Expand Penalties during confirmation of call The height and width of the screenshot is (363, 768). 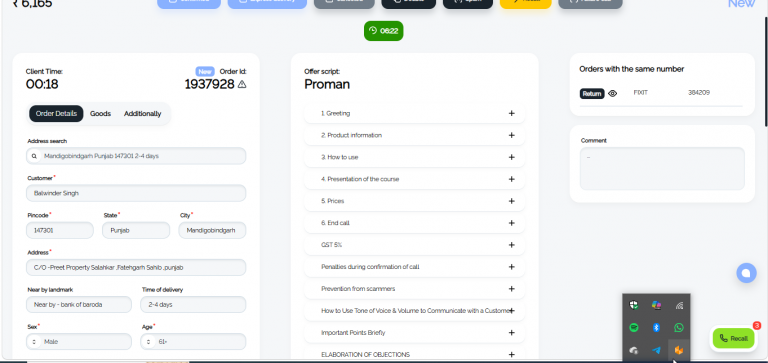point(414,267)
